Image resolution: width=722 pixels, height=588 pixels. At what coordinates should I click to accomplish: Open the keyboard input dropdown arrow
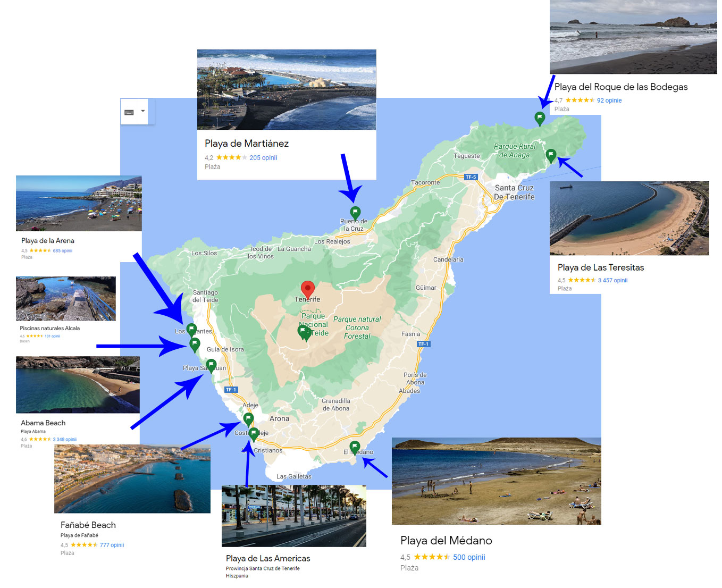click(x=143, y=112)
